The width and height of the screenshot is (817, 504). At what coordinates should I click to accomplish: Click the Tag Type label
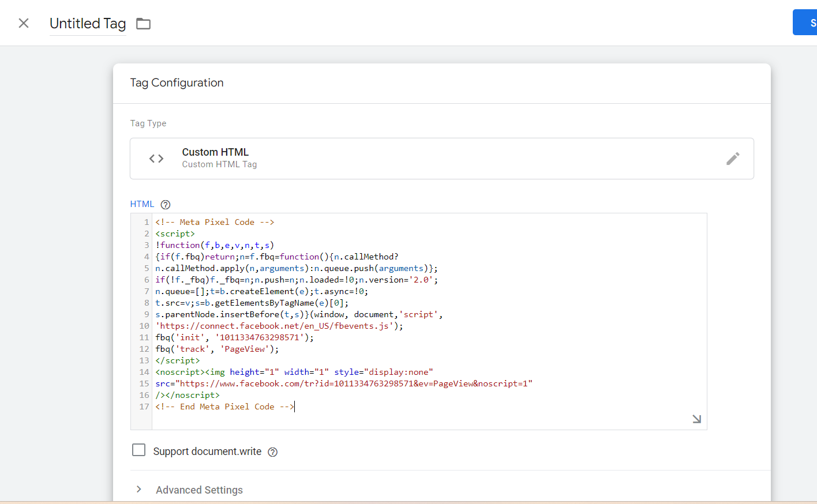pyautogui.click(x=148, y=123)
